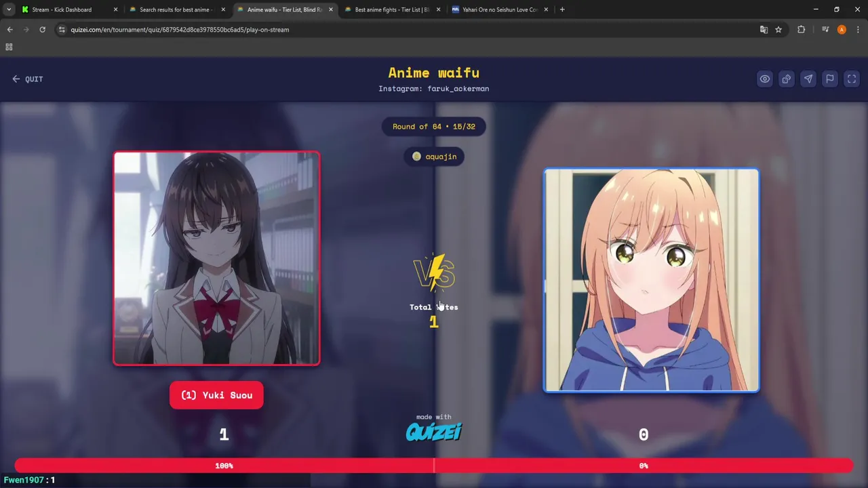
Task: Click the 0% vote bar segment
Action: coord(644,466)
